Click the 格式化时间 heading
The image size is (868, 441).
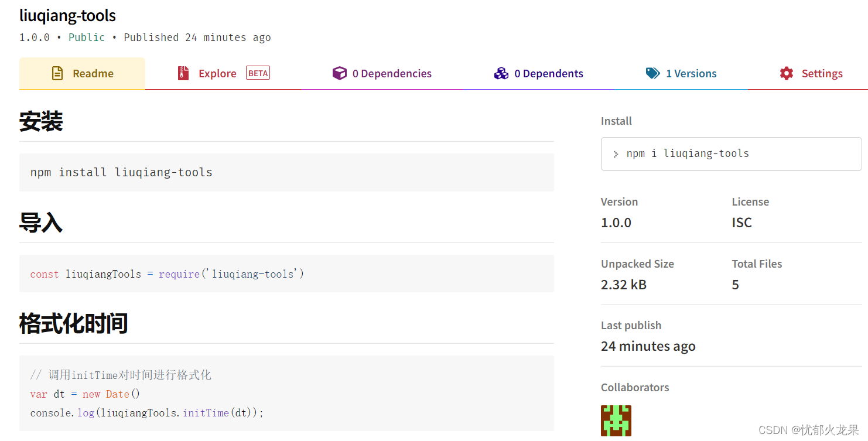(74, 323)
